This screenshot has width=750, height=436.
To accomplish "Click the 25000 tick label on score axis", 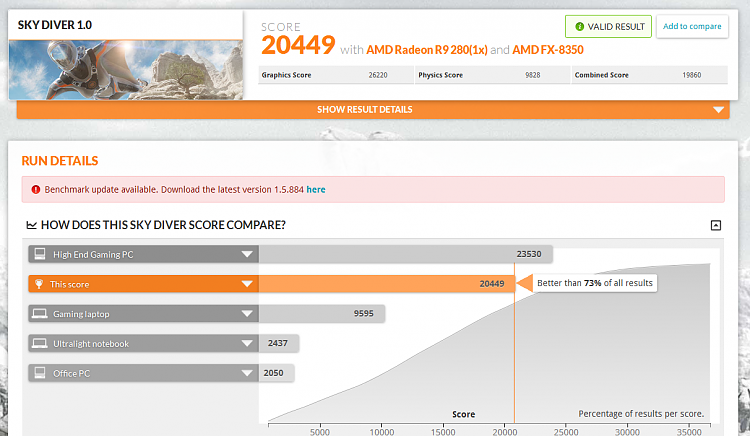I will click(566, 432).
